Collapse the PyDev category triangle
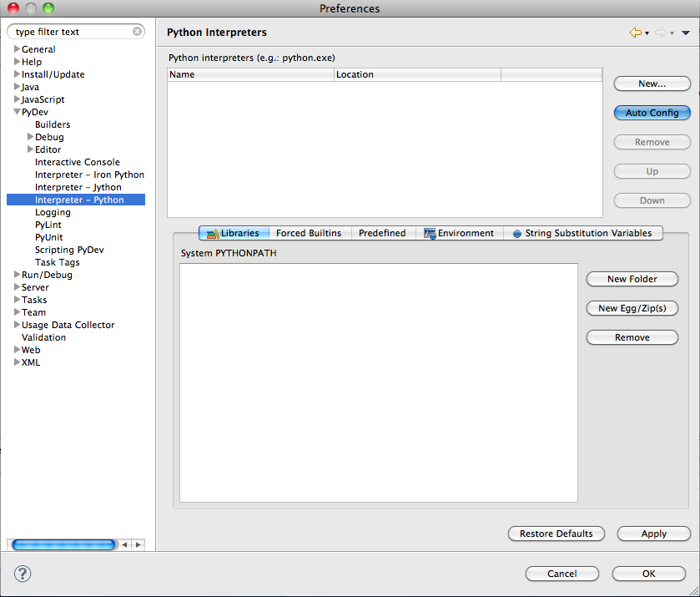The width and height of the screenshot is (700, 597). click(x=16, y=112)
